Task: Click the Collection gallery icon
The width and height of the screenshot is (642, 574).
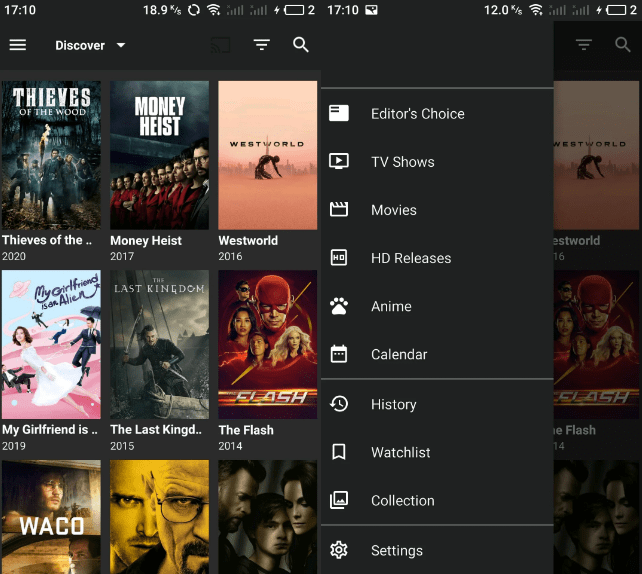Action: pyautogui.click(x=339, y=500)
